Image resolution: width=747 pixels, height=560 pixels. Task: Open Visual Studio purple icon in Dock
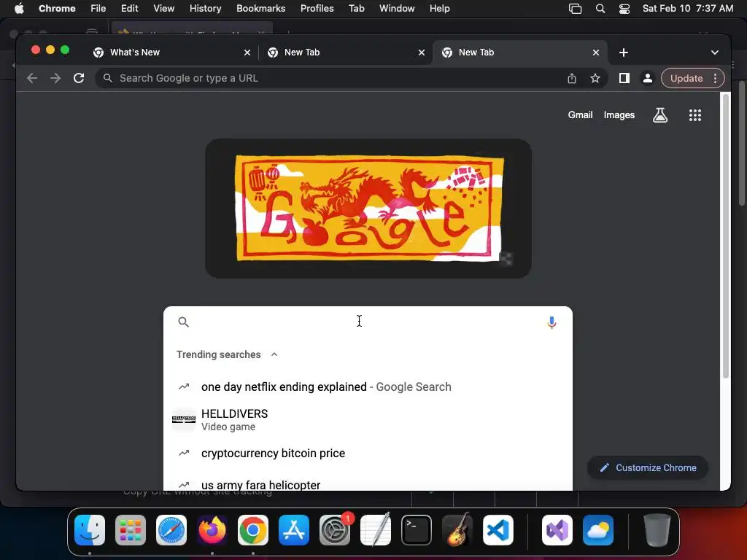[557, 530]
